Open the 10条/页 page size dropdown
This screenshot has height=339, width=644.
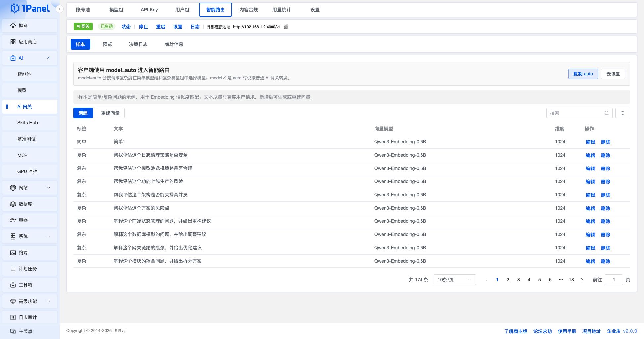click(x=455, y=280)
